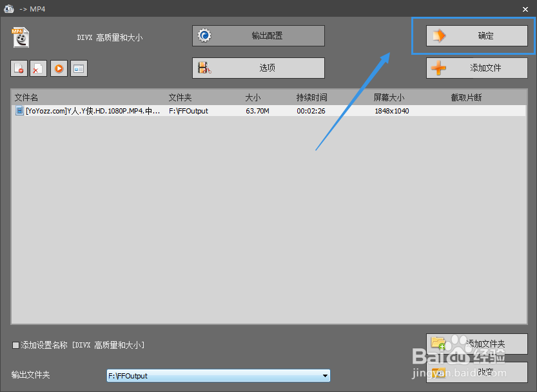
Task: Click 添加文件 to add a file
Action: point(477,68)
